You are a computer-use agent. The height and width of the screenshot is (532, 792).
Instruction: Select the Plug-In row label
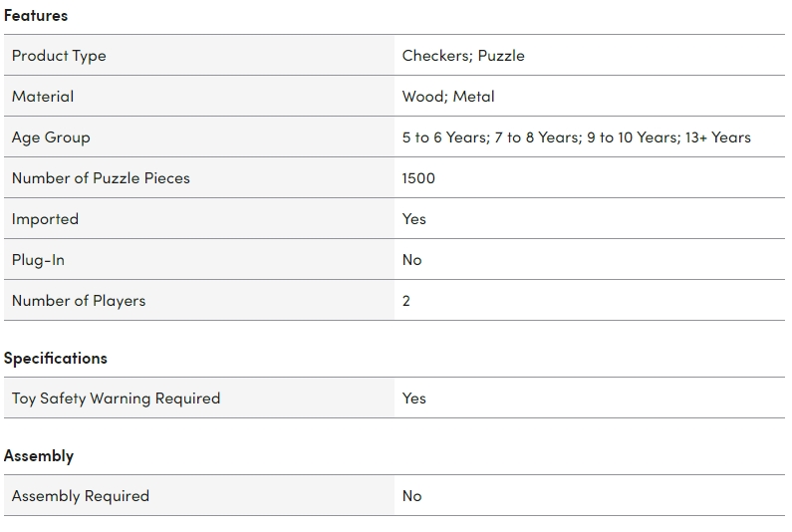pos(38,260)
